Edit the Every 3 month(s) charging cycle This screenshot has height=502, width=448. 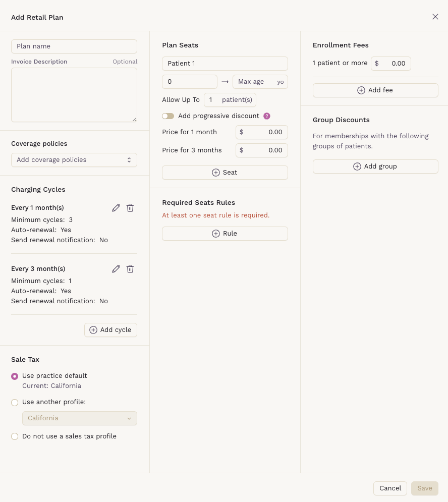(x=116, y=269)
